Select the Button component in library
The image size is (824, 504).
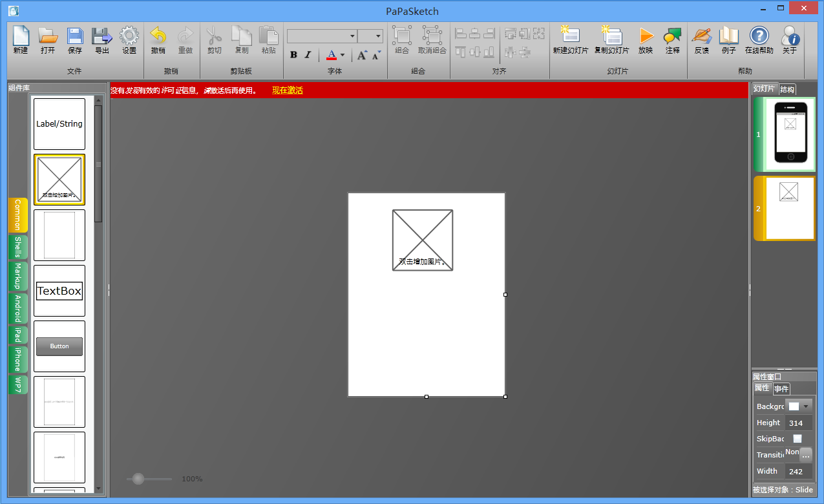click(x=59, y=346)
